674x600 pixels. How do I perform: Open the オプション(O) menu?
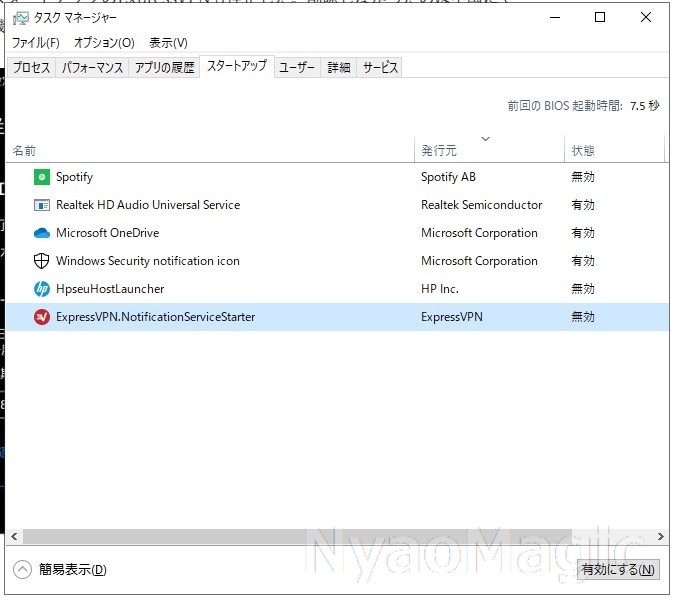point(104,43)
